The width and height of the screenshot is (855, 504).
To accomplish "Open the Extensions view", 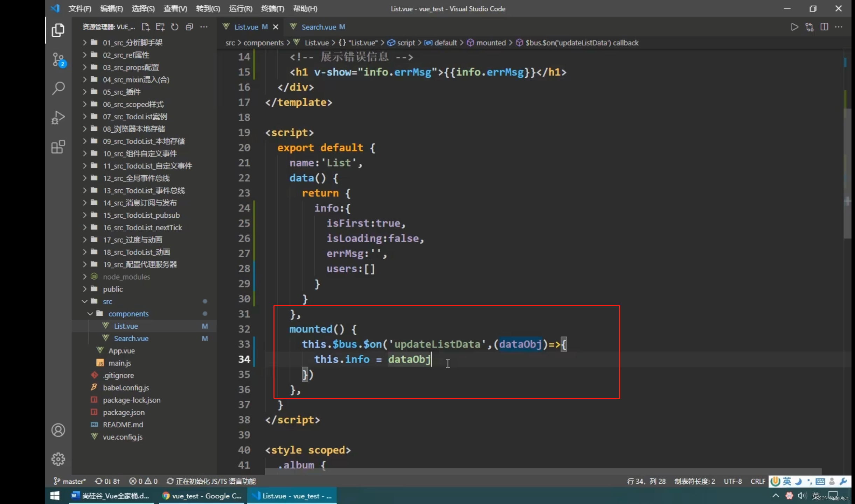I will point(58,147).
